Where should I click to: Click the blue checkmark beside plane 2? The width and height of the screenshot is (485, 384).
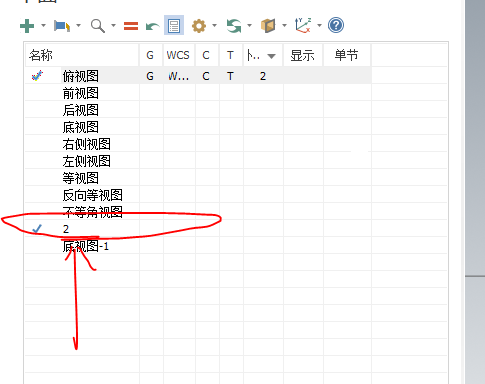[37, 229]
